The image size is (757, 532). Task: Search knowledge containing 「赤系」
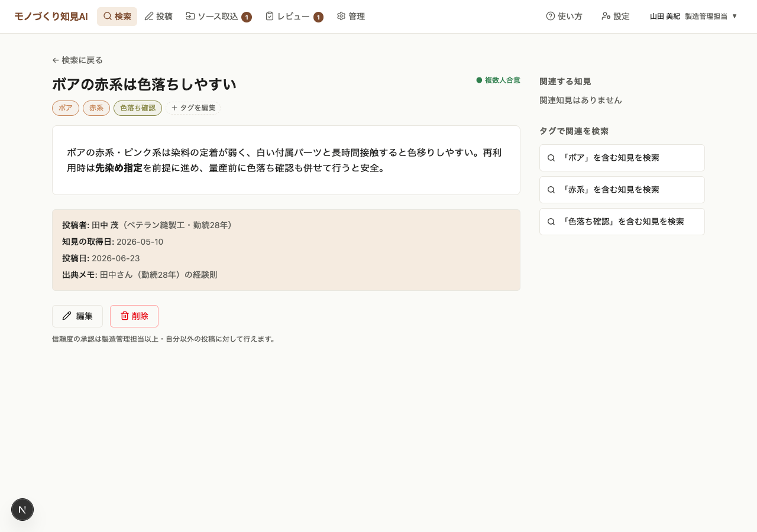click(622, 190)
